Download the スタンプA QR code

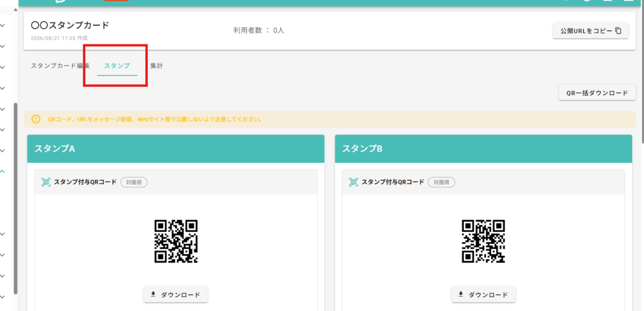pos(176,294)
